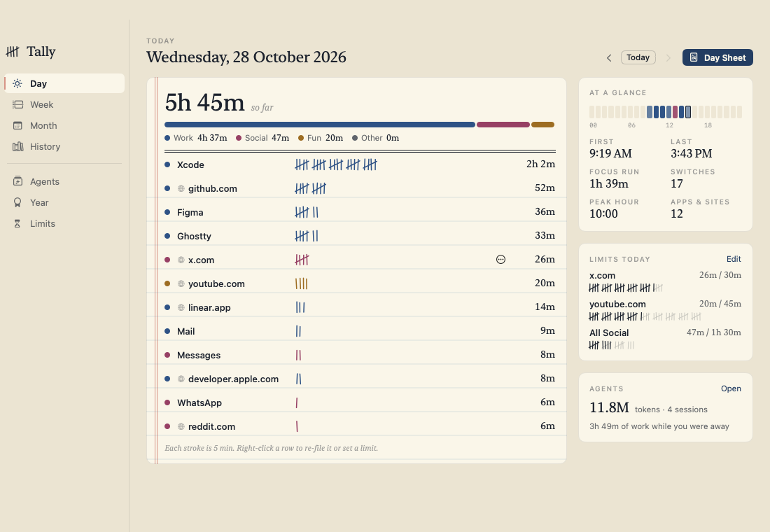Image resolution: width=770 pixels, height=532 pixels.
Task: Click the Today button
Action: pos(638,57)
